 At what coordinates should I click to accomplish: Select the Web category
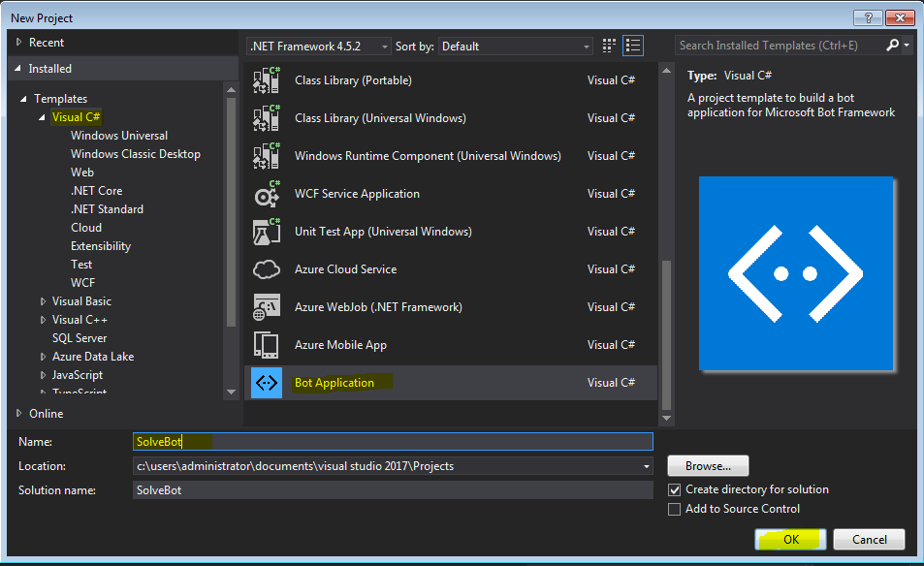tap(81, 172)
